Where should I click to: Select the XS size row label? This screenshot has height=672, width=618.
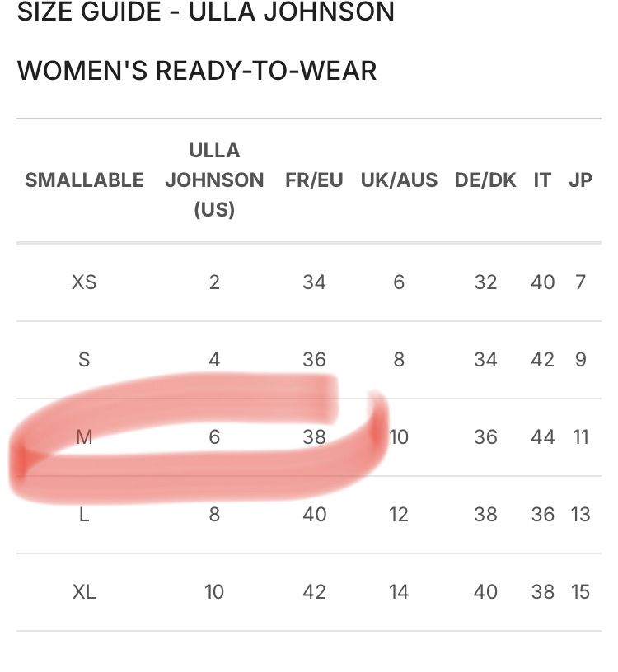pyautogui.click(x=84, y=282)
